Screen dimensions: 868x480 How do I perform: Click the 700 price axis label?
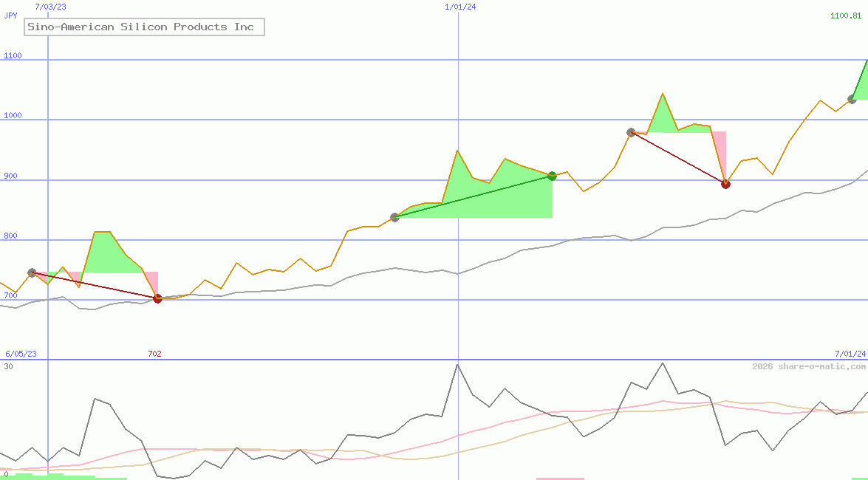click(10, 295)
